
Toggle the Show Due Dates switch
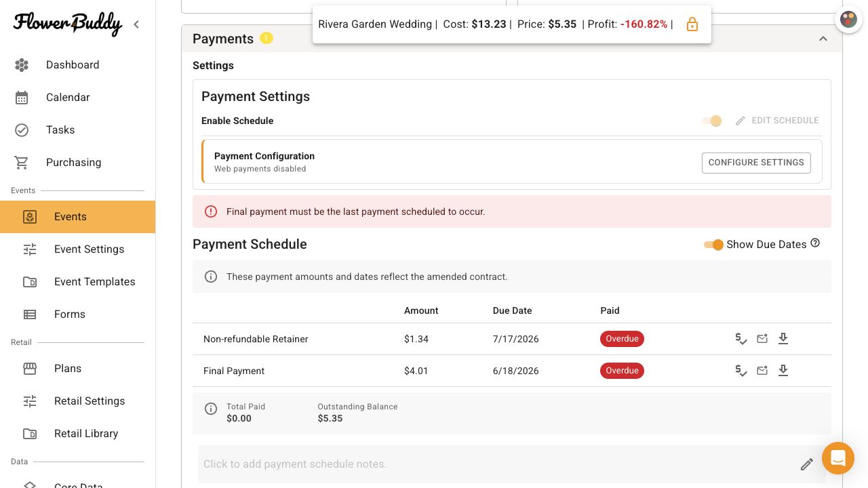coord(713,245)
